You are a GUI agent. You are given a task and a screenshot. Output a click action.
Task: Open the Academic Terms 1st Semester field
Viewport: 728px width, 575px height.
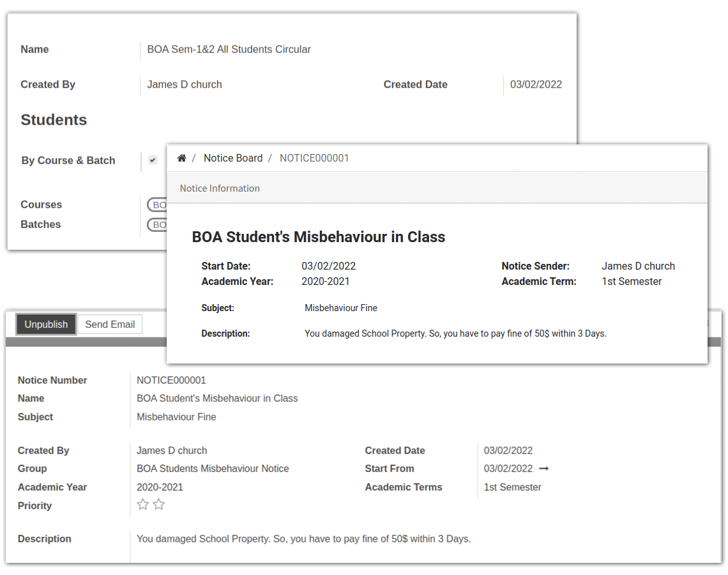click(512, 487)
